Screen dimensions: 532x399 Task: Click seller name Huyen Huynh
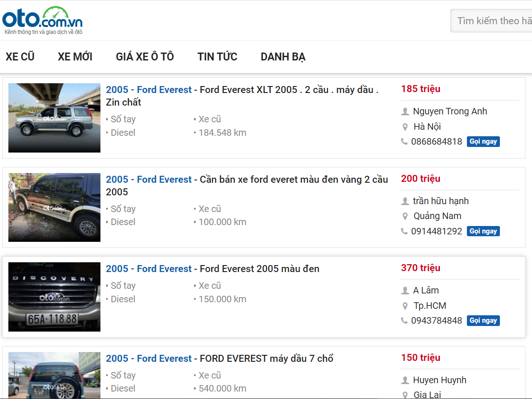tap(440, 380)
